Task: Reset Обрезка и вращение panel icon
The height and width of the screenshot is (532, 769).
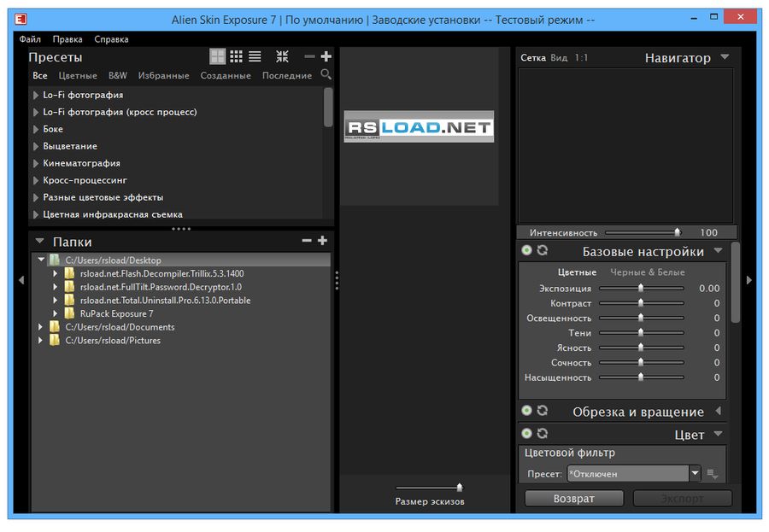Action: click(x=542, y=411)
